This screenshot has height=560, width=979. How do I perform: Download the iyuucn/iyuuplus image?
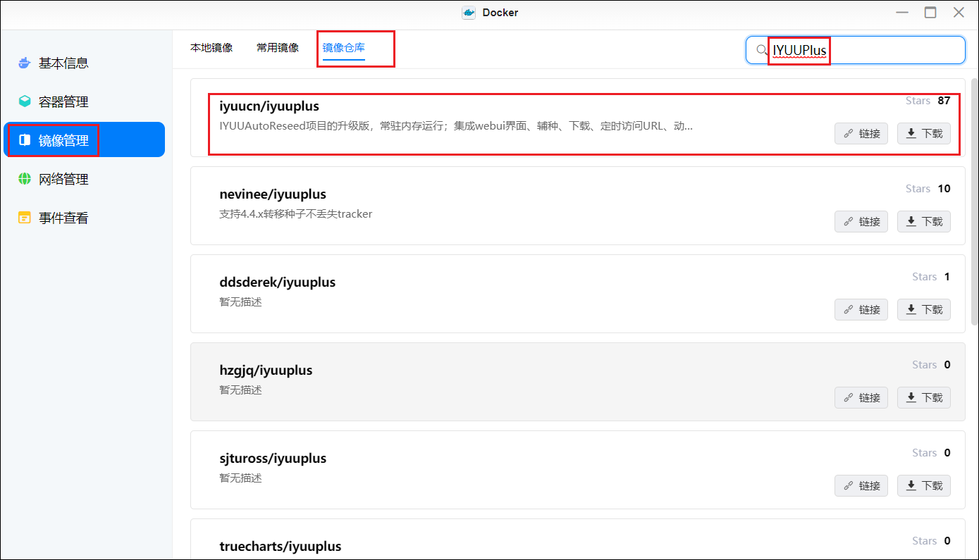pyautogui.click(x=923, y=133)
